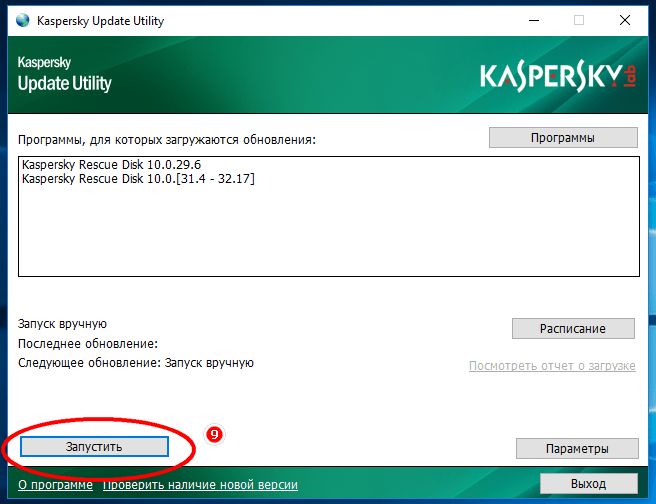Click the Выход exit button
This screenshot has width=656, height=504.
coord(589,484)
